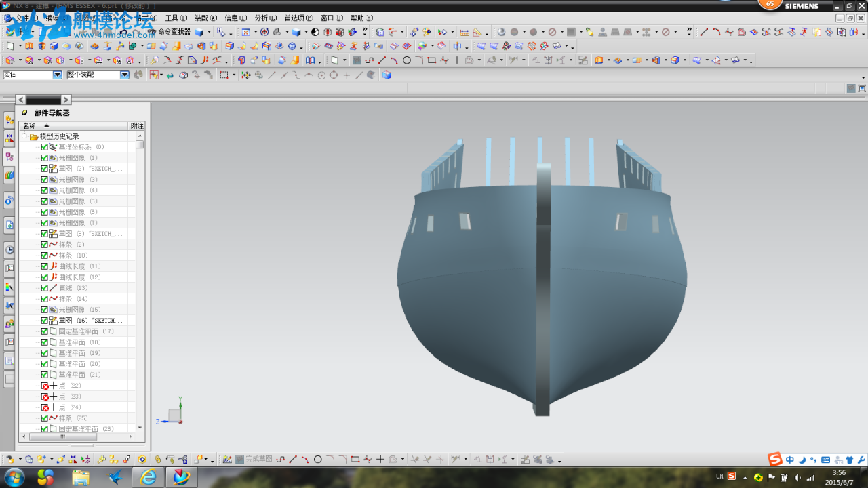
Task: Click the blue cube icon in selection bar
Action: [387, 75]
